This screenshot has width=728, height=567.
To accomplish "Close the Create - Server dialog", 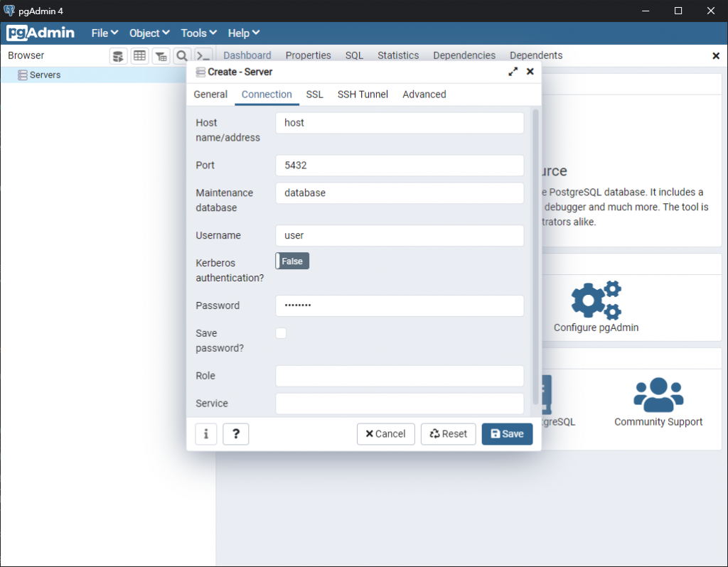I will (x=530, y=72).
